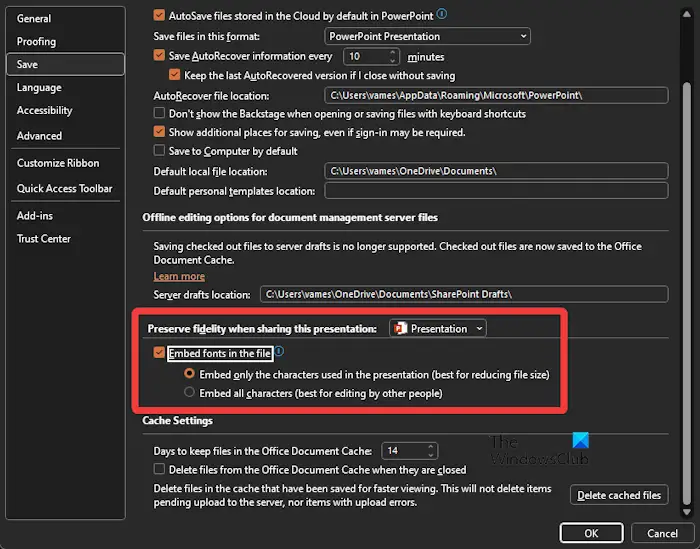Increase AutoRecover minutes with up arrow
700x549 pixels.
point(392,52)
